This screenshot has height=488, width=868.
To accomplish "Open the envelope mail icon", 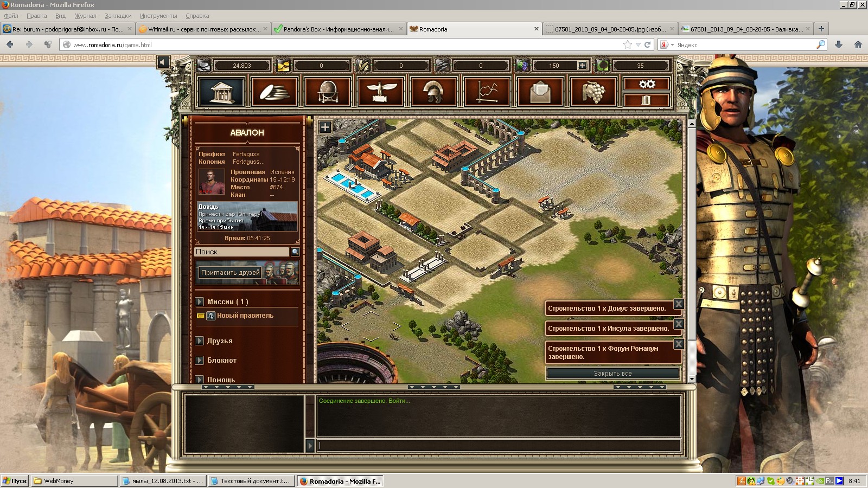I will coord(540,91).
